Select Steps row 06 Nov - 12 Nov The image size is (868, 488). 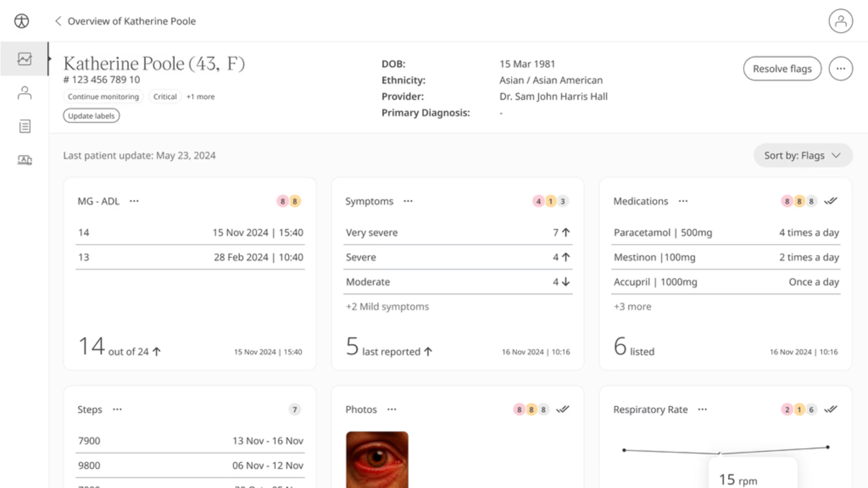(190, 465)
